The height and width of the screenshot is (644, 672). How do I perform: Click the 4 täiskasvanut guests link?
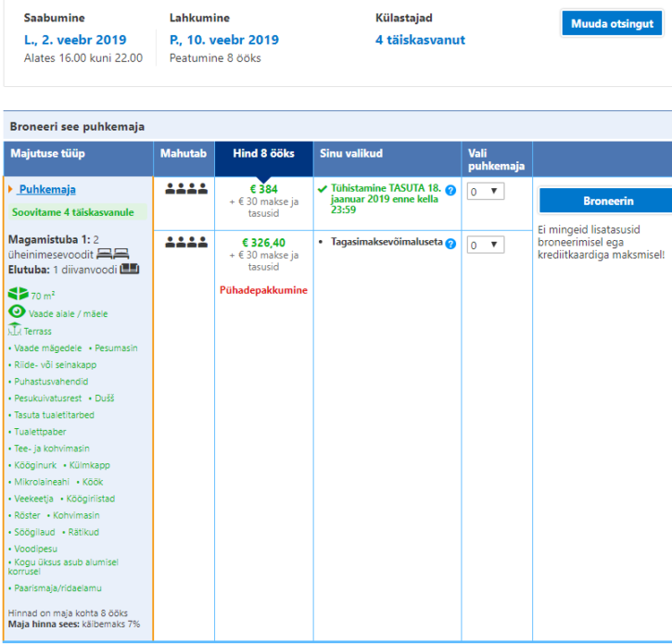[x=420, y=40]
